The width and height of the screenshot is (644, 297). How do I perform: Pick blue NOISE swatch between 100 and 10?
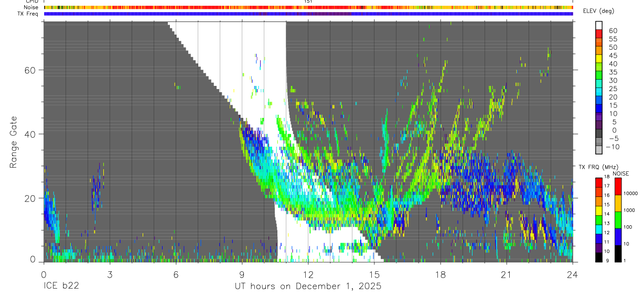(x=619, y=237)
